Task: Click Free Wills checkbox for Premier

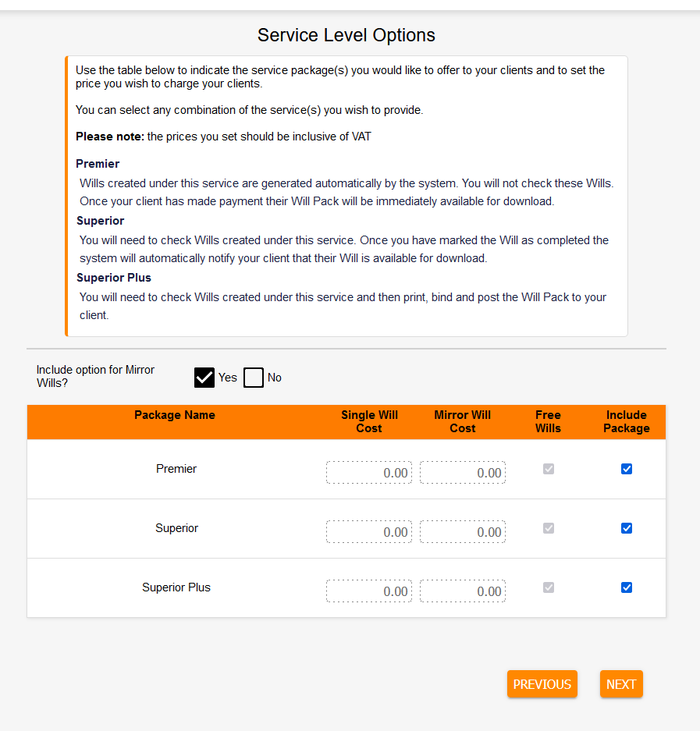Action: 549,469
